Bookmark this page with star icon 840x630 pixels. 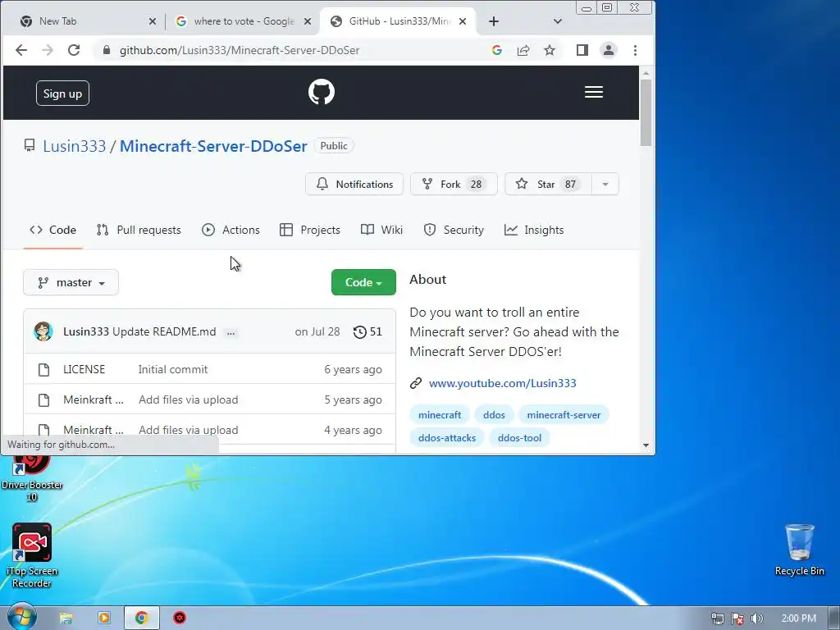[550, 50]
